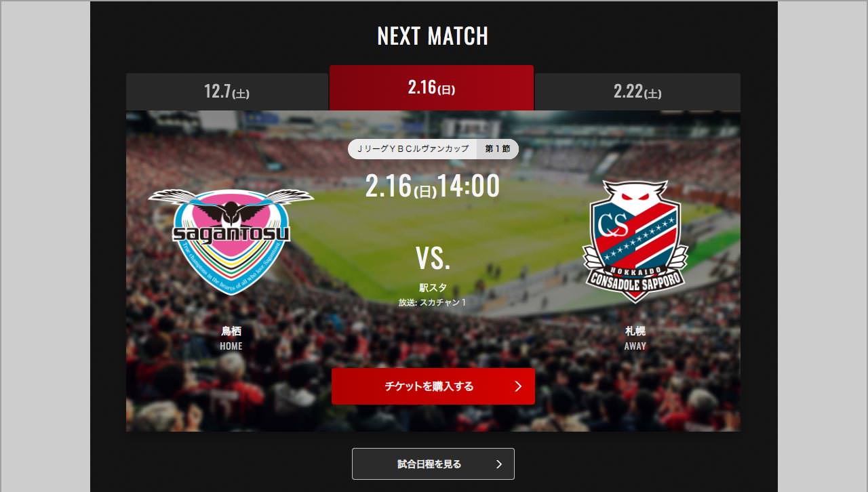Click the chevron on 試合日程を見る button

pos(499,464)
